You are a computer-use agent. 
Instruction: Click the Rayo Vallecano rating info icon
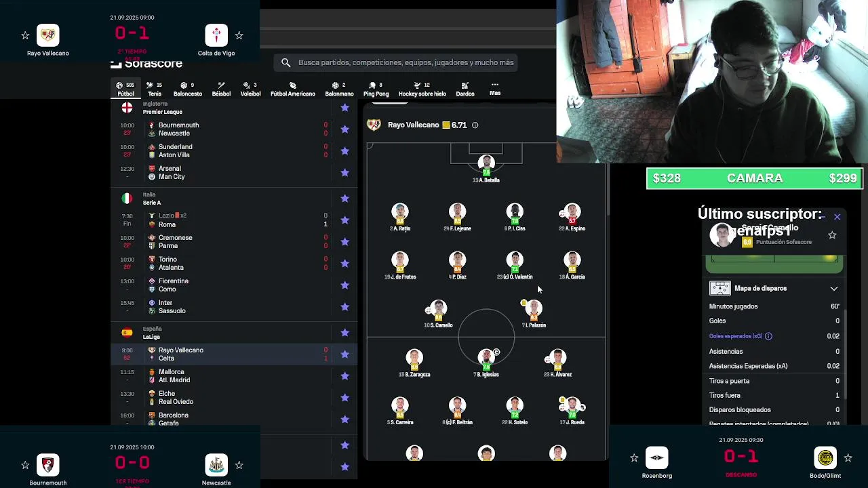pyautogui.click(x=475, y=125)
